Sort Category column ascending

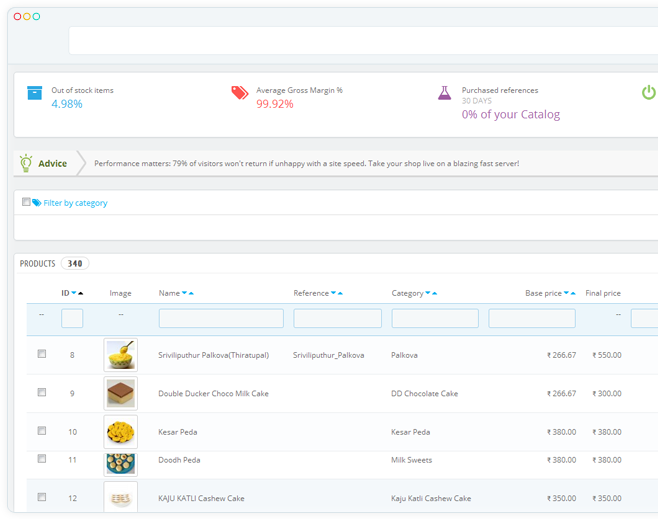pos(435,293)
